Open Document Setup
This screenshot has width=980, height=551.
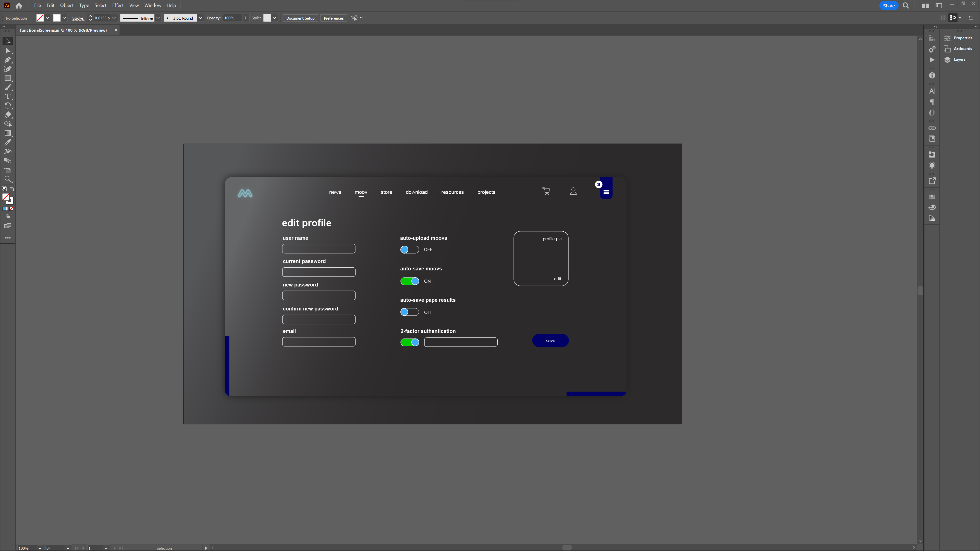pos(300,18)
